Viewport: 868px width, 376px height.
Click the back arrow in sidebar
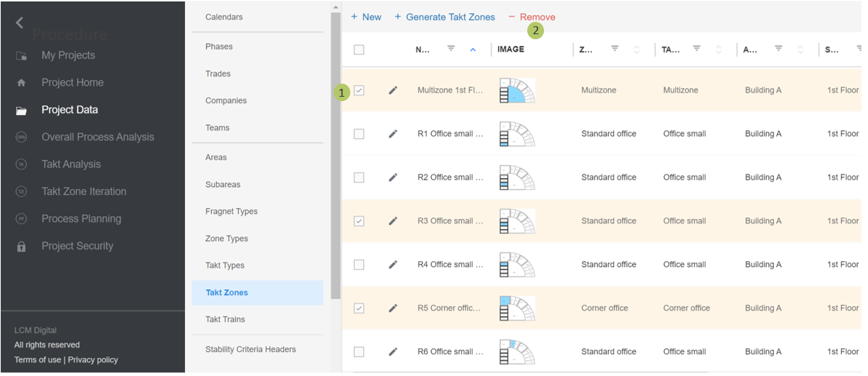[20, 23]
